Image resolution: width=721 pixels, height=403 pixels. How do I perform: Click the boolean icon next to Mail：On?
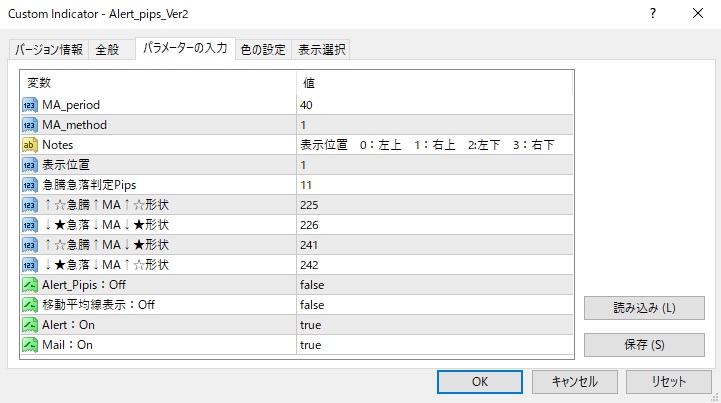(30, 345)
